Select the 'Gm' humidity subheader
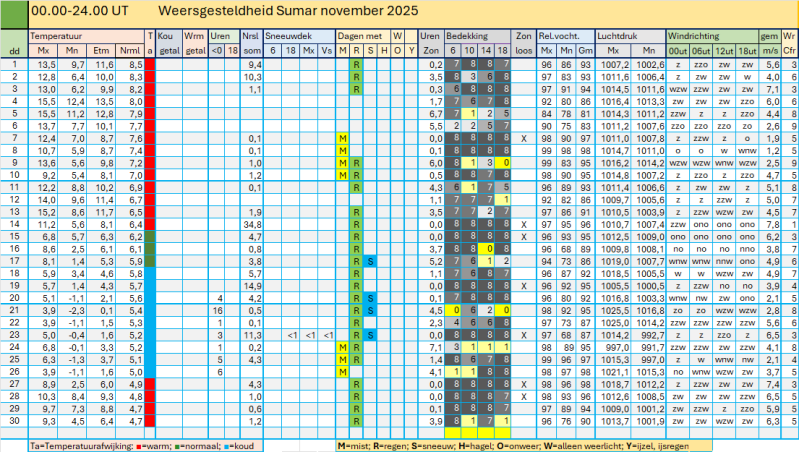Image resolution: width=799 pixels, height=452 pixels. [x=585, y=50]
